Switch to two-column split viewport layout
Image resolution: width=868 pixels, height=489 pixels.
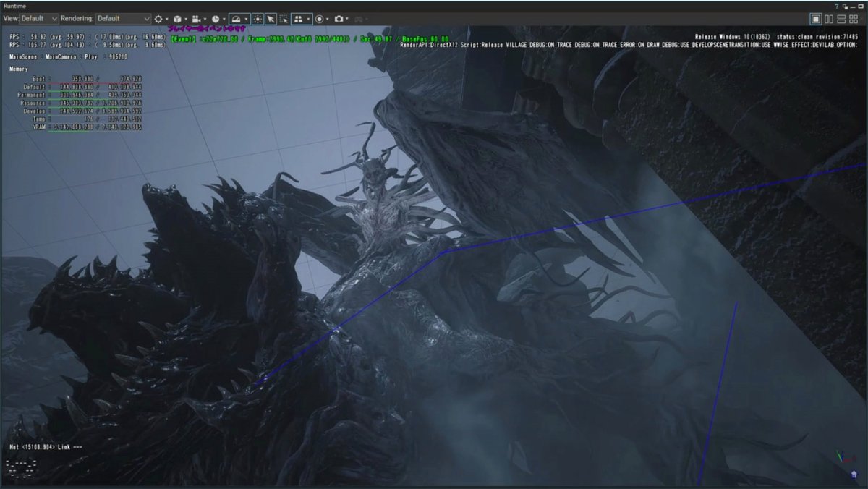(x=829, y=19)
